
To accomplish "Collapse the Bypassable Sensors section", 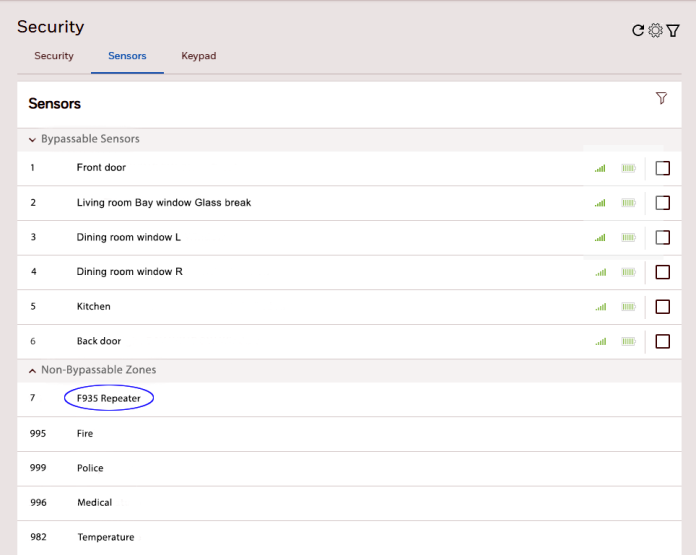I will pyautogui.click(x=33, y=140).
